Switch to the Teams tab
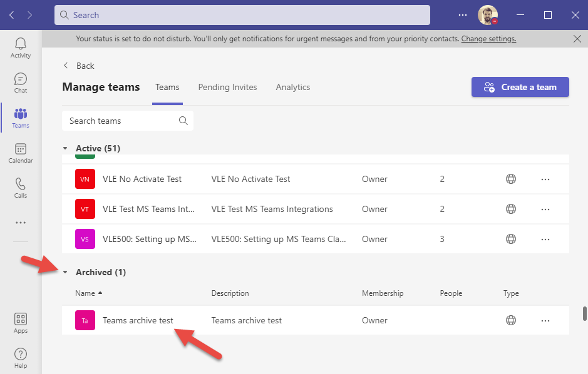588x374 pixels. [x=167, y=87]
